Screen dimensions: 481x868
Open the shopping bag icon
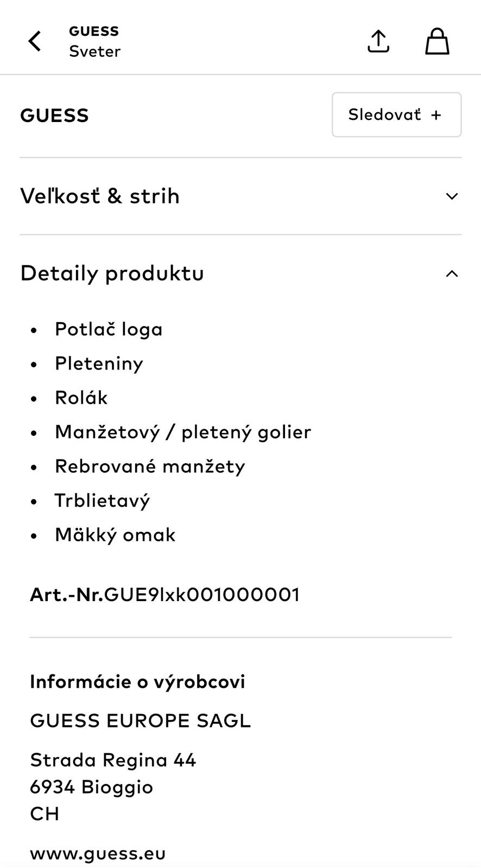(437, 41)
